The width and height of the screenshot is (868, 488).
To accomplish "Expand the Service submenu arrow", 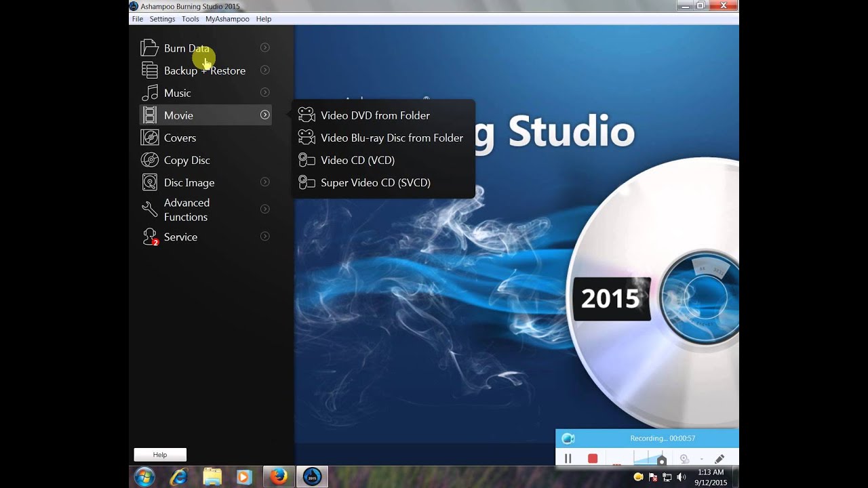I will (265, 236).
